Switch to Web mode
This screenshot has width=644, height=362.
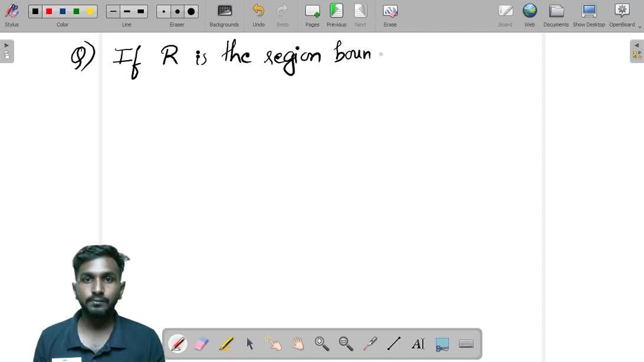point(530,15)
